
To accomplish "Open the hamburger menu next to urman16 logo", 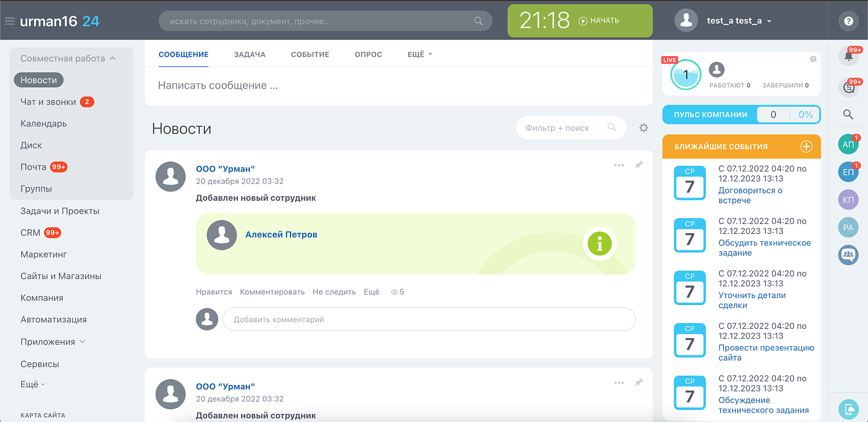I will 9,21.
